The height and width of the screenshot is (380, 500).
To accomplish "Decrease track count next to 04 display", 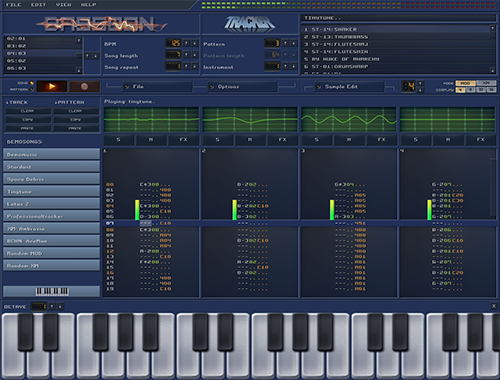I will [420, 90].
